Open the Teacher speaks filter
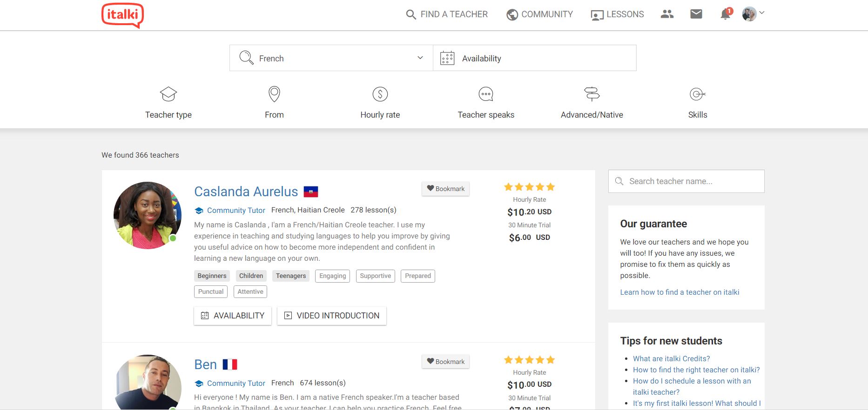 click(x=486, y=103)
